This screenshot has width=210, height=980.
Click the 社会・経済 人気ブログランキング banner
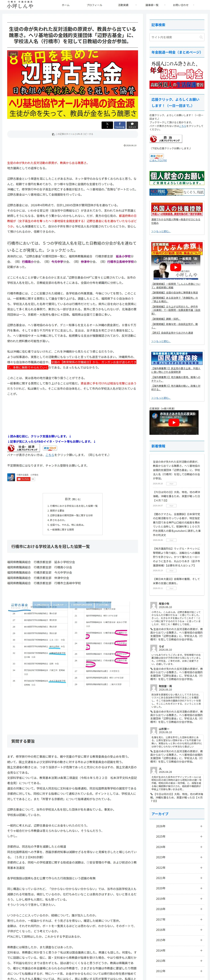click(23, 448)
